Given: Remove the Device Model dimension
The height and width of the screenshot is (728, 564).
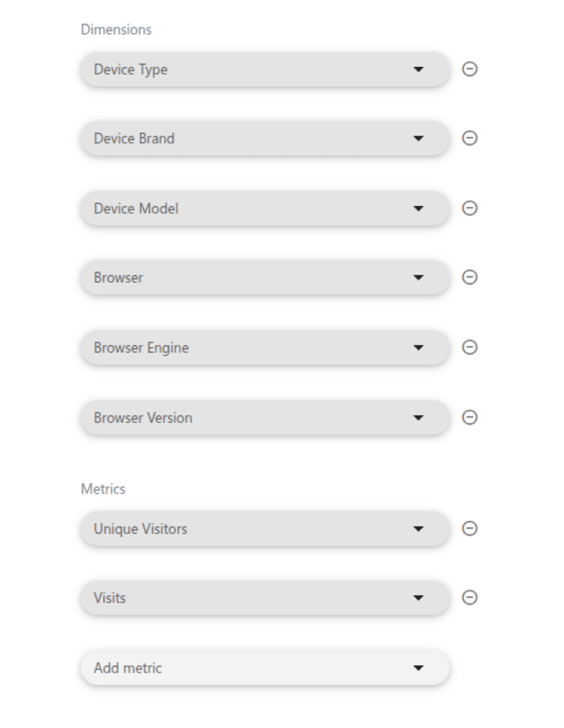Looking at the screenshot, I should (x=470, y=208).
